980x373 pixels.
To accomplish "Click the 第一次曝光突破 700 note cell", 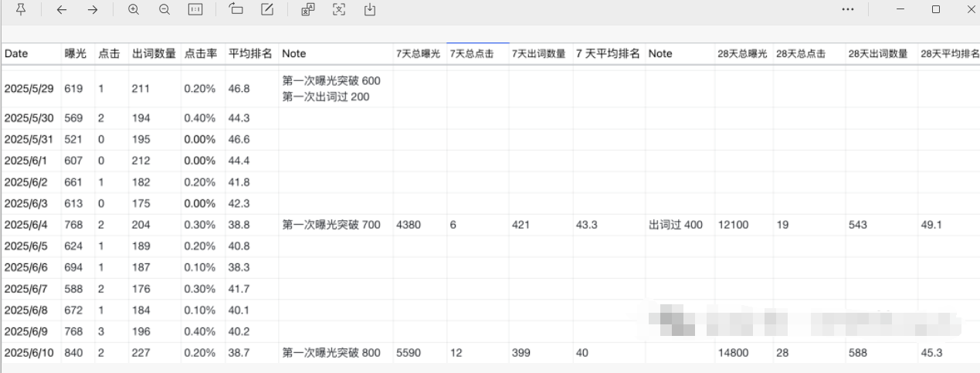I will click(x=331, y=225).
